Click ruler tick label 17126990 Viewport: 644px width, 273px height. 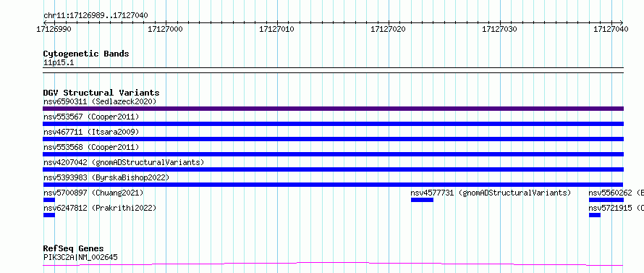(54, 29)
